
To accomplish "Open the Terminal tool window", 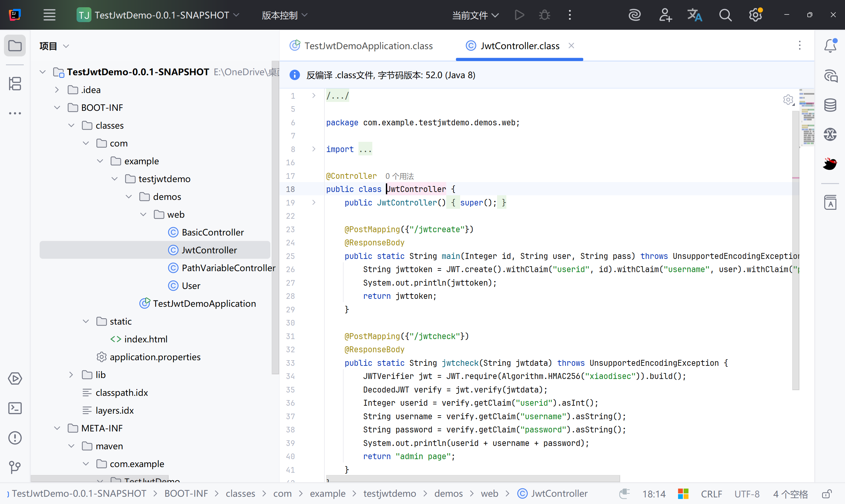I will 15,408.
